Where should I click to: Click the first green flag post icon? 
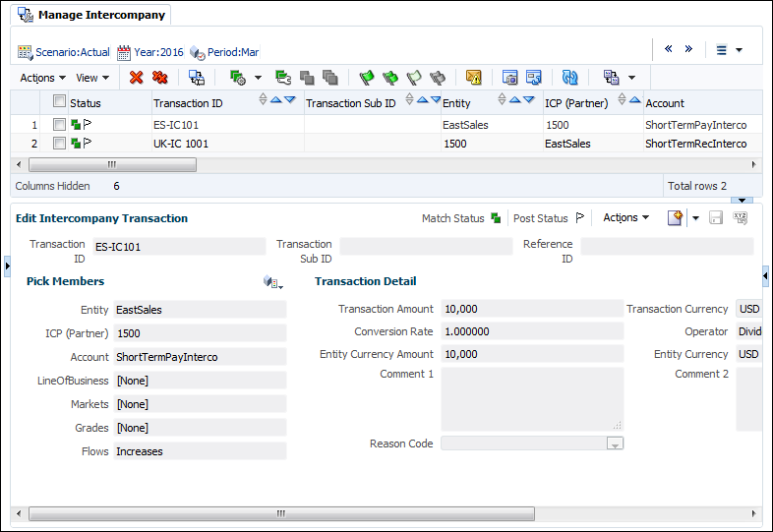[367, 78]
